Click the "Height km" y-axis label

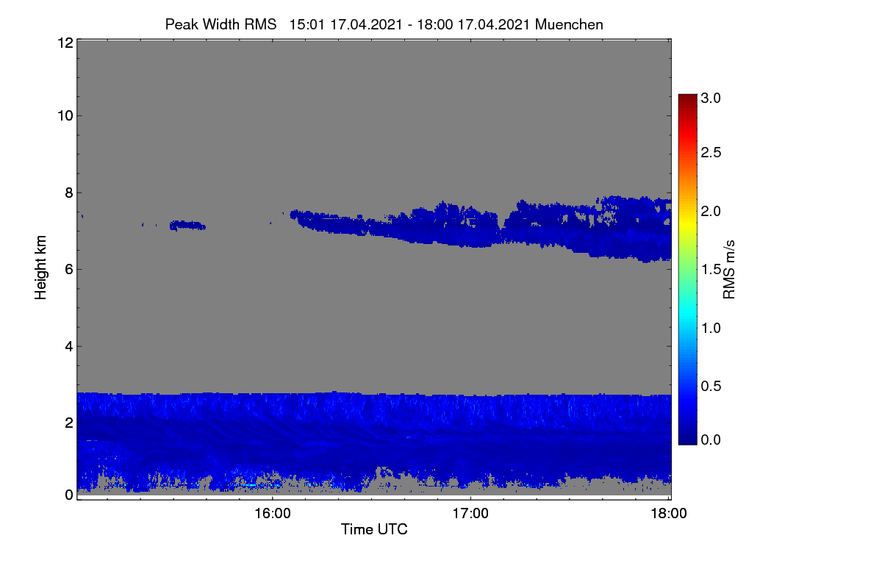41,268
